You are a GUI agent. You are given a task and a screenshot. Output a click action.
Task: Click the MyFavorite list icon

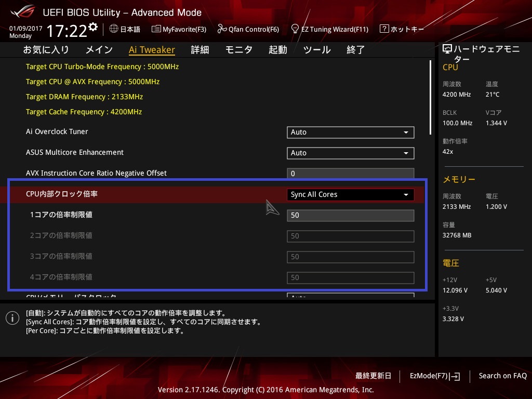coord(156,29)
